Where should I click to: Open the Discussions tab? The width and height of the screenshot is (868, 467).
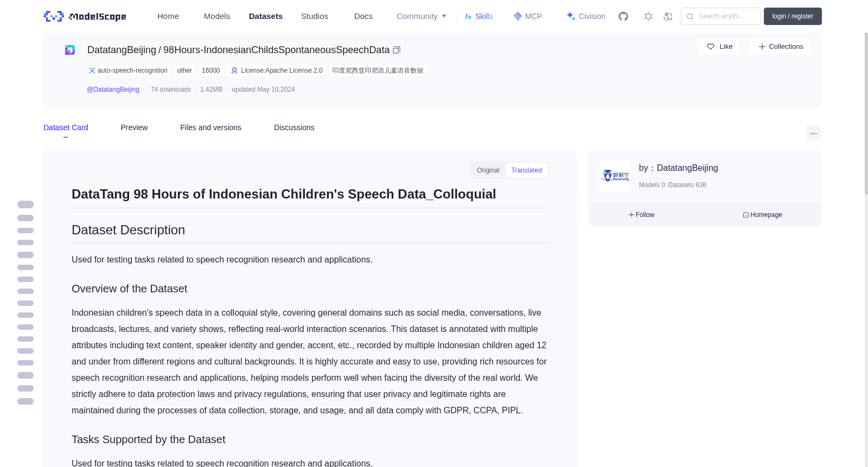[294, 127]
